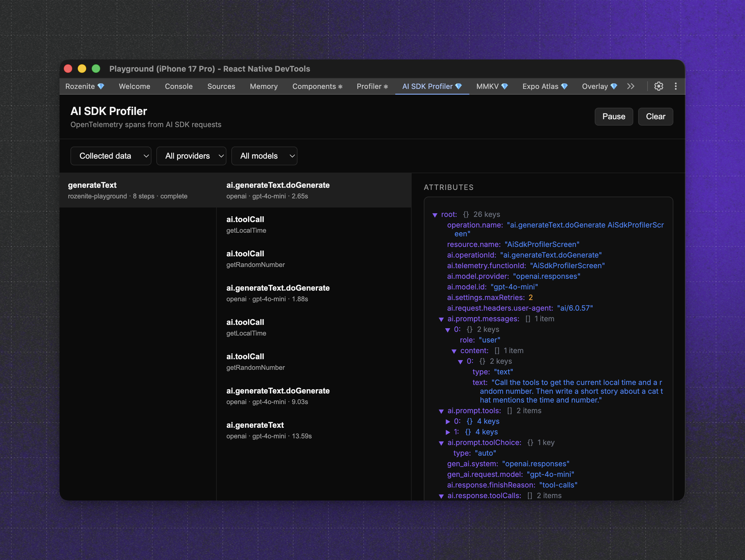Open the All models dropdown

[x=264, y=156]
